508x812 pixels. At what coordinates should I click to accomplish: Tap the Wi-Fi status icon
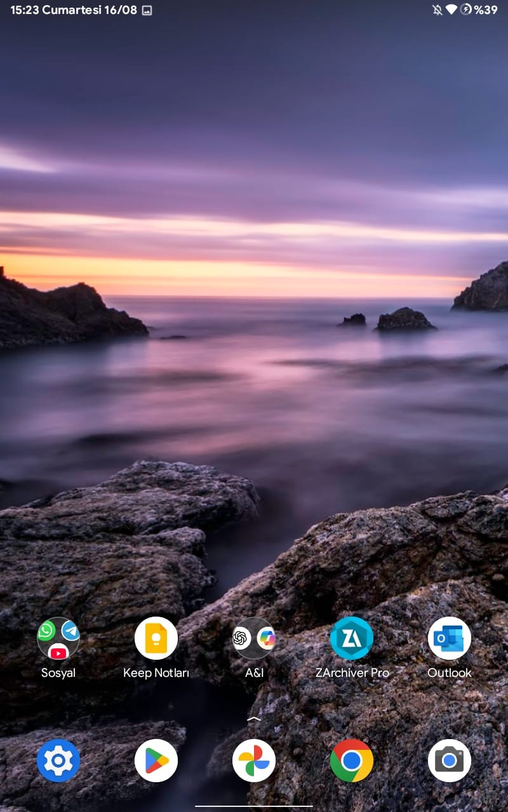(x=451, y=10)
